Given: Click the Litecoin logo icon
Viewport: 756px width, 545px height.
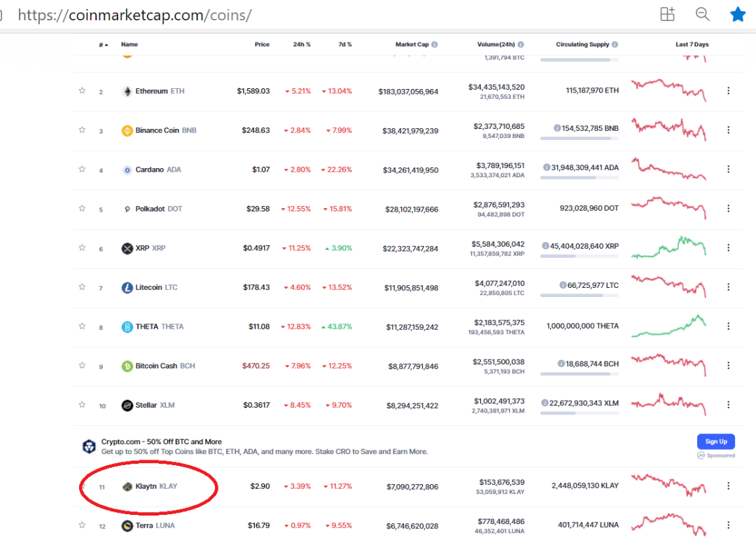Looking at the screenshot, I should 127,288.
